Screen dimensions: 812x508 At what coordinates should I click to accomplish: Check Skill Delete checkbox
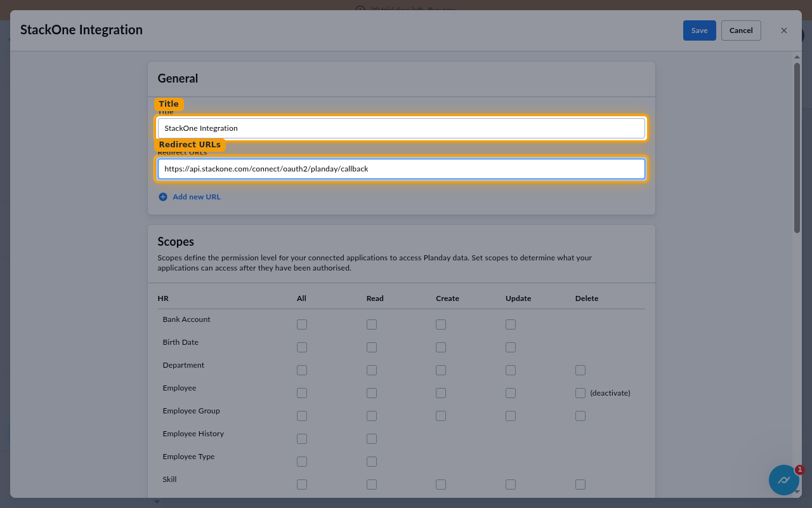tap(580, 485)
